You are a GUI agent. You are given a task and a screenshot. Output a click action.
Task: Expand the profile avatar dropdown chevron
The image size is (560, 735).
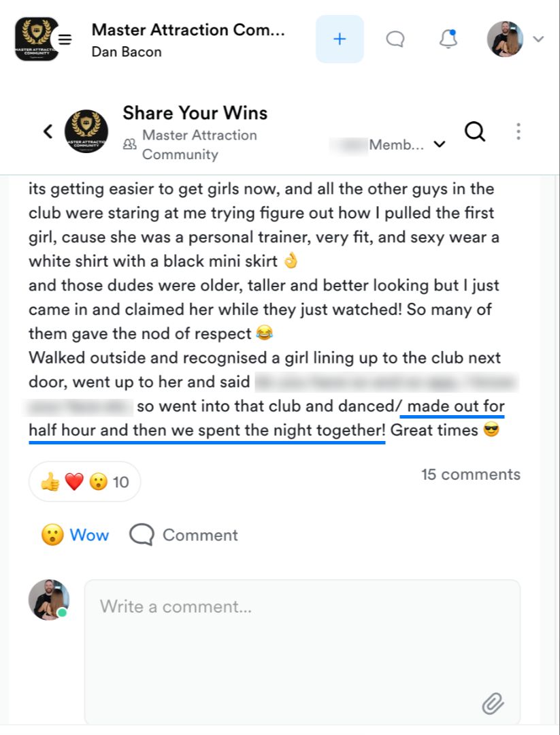(x=538, y=39)
